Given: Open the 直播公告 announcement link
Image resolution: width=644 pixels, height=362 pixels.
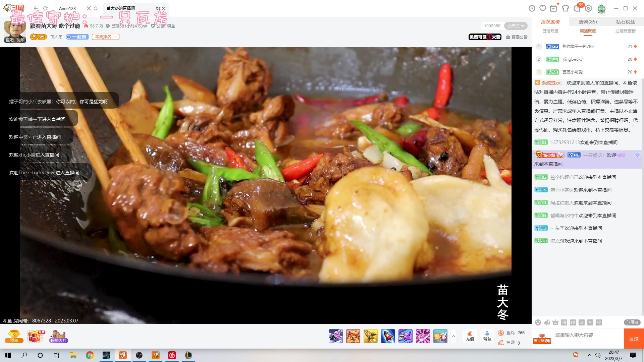Looking at the screenshot, I should click(517, 37).
